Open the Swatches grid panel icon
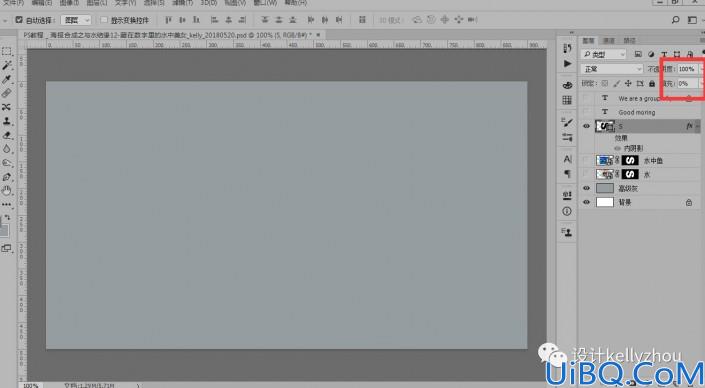This screenshot has width=705, height=388. pos(567,100)
